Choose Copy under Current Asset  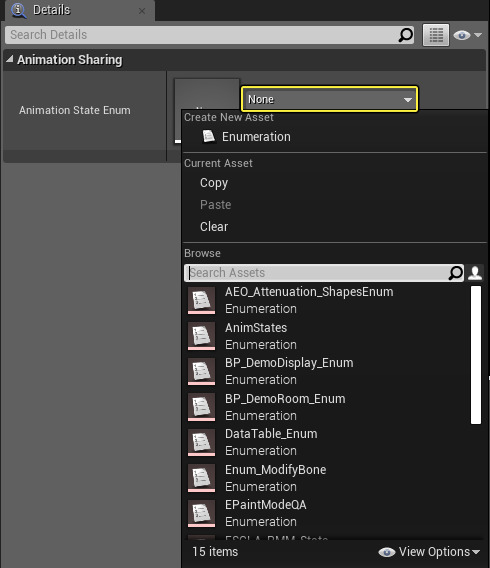[214, 183]
